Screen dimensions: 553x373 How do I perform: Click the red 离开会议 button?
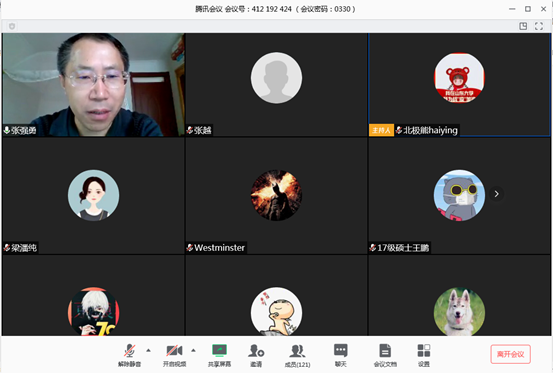point(510,354)
